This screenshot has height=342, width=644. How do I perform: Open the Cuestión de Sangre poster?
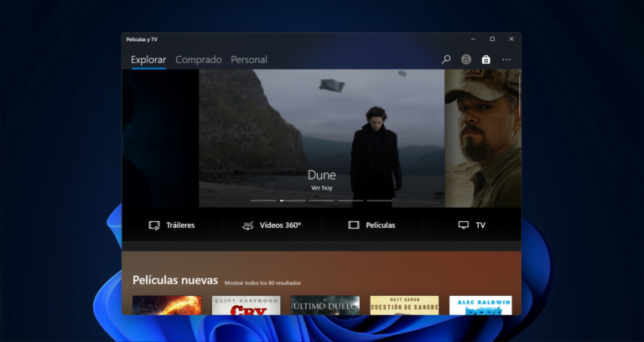pyautogui.click(x=404, y=305)
